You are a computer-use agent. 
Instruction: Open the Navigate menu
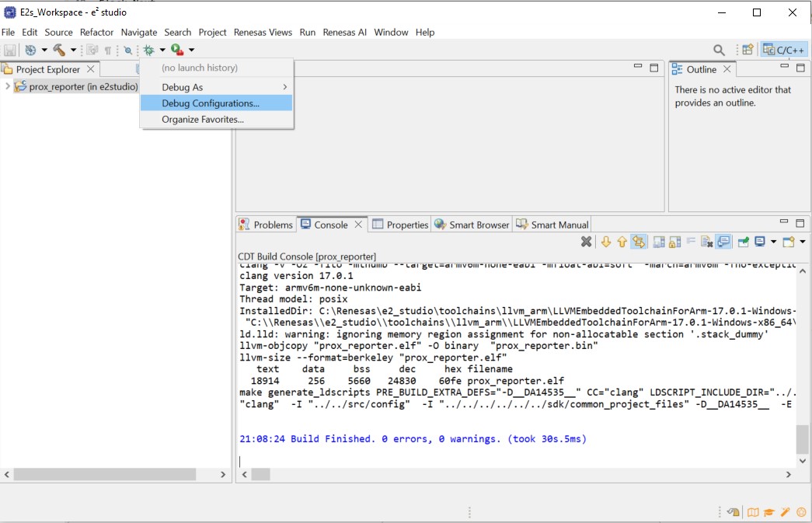coord(139,32)
